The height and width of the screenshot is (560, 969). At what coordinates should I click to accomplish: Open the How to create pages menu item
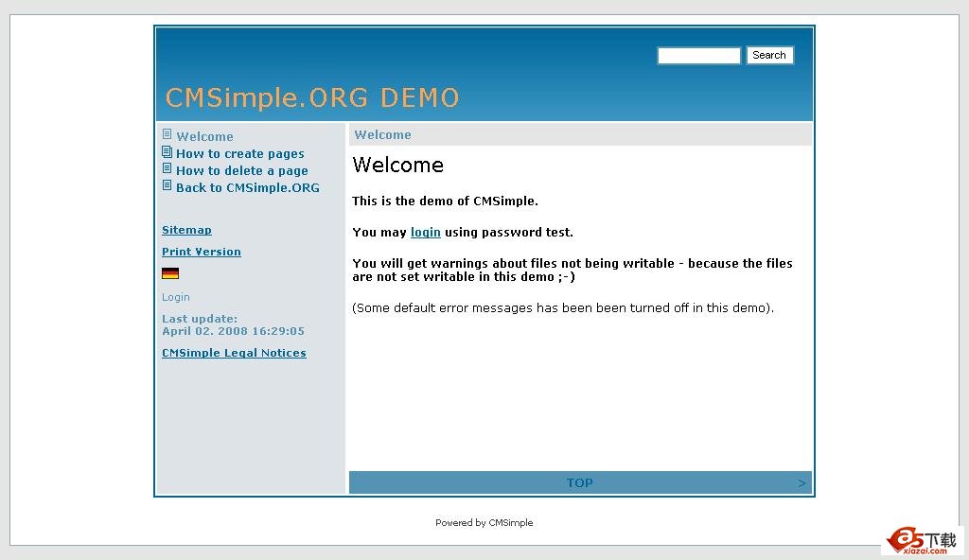pyautogui.click(x=239, y=153)
